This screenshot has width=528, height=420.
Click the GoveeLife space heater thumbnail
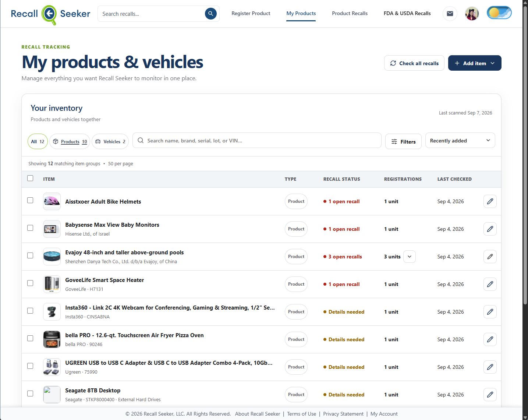pyautogui.click(x=52, y=284)
